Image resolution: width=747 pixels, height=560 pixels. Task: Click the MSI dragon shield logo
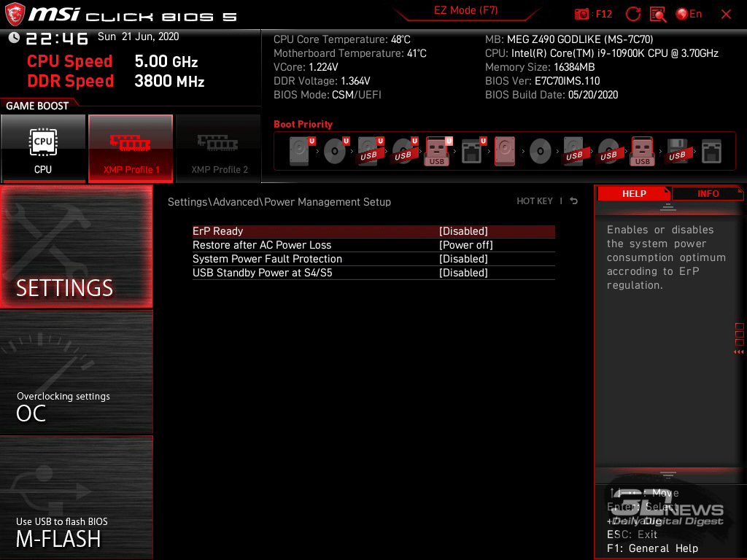click(x=15, y=15)
